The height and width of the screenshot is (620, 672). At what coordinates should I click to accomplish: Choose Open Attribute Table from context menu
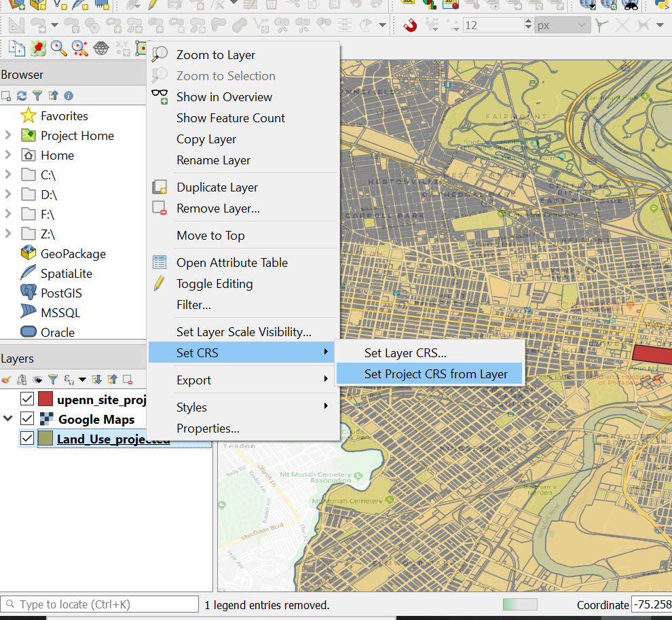coord(232,263)
